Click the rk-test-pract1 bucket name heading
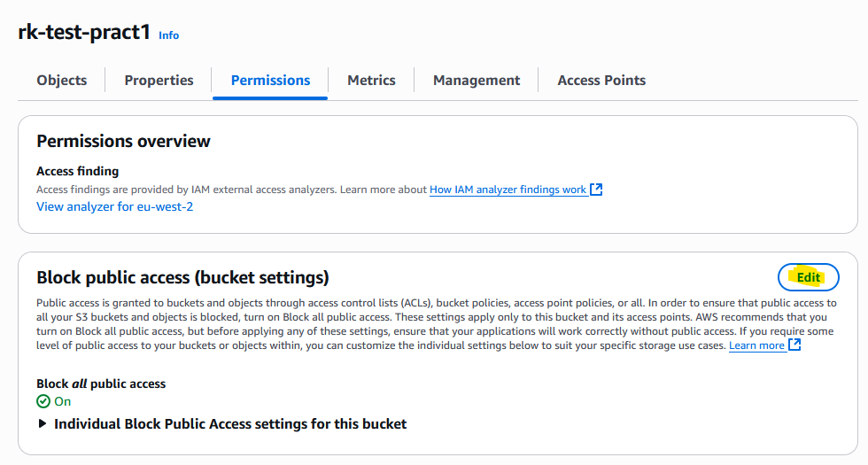868x465 pixels. (x=83, y=32)
